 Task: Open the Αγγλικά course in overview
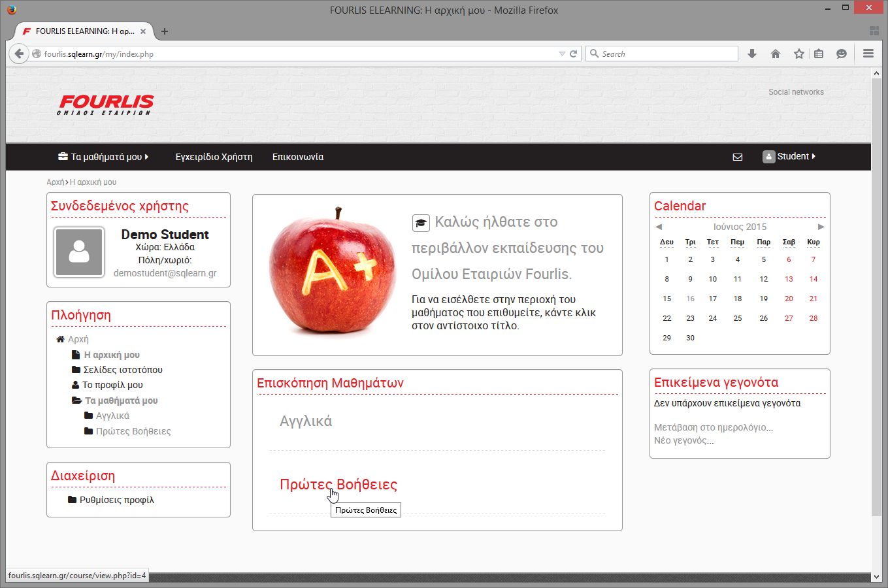[x=306, y=421]
